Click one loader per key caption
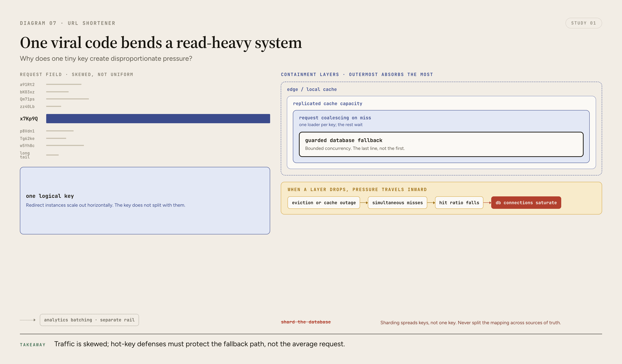The width and height of the screenshot is (622, 364). tap(331, 125)
